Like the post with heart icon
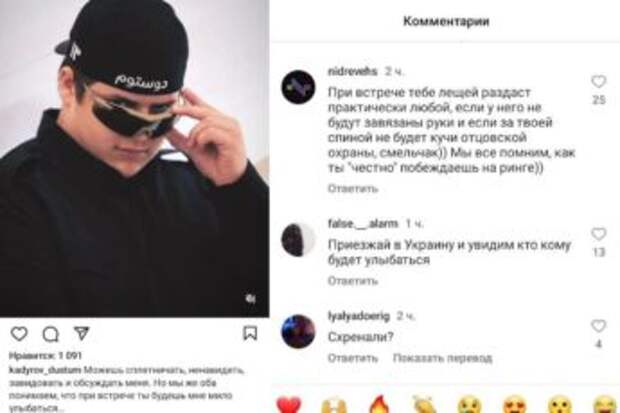620x413 pixels. click(x=19, y=334)
